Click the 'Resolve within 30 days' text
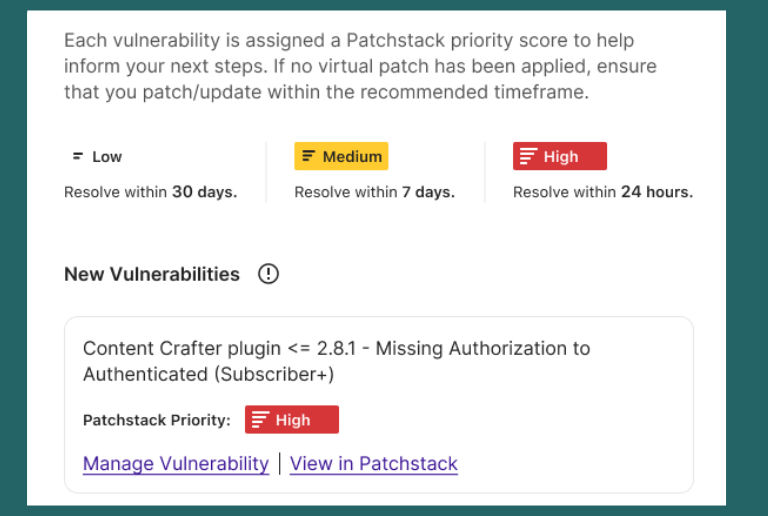Image resolution: width=768 pixels, height=516 pixels. click(150, 192)
